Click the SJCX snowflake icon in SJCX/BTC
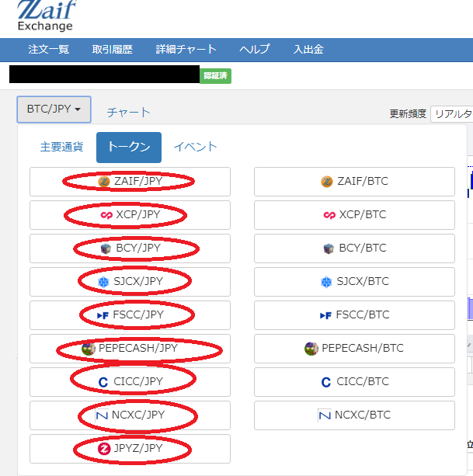Viewport: 473px width, 476px height. coord(326,282)
